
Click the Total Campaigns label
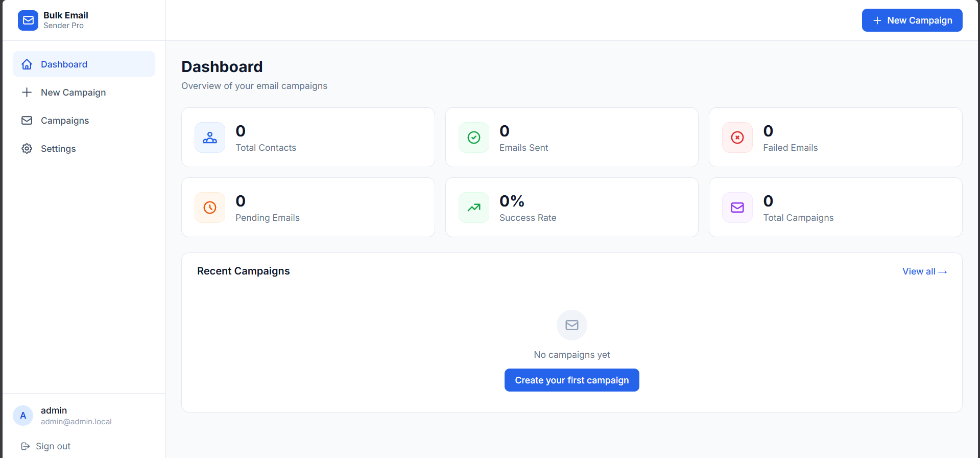(798, 218)
